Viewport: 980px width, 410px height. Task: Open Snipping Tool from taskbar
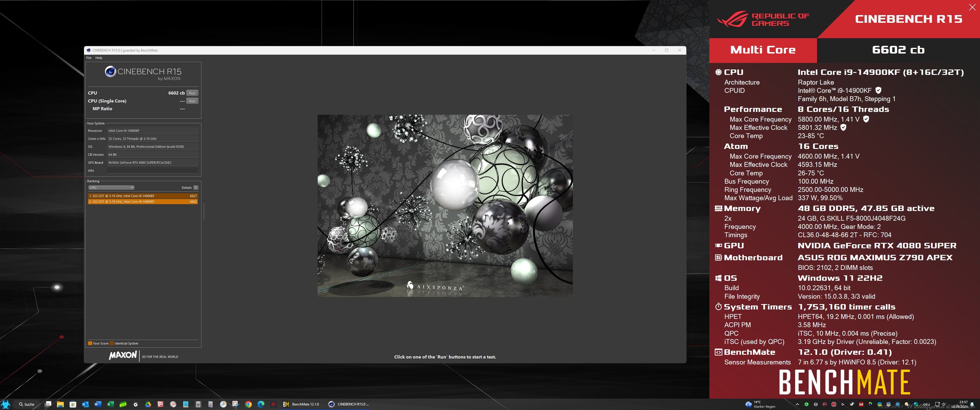coord(236,404)
